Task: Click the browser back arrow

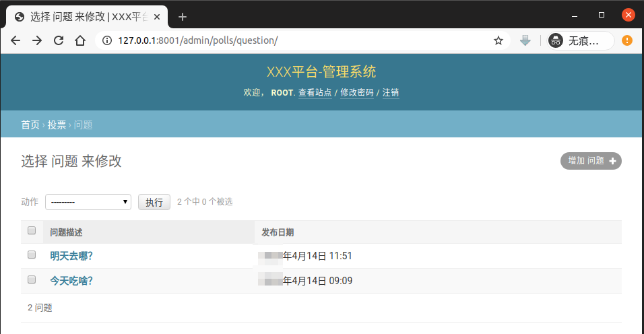Action: pos(15,40)
